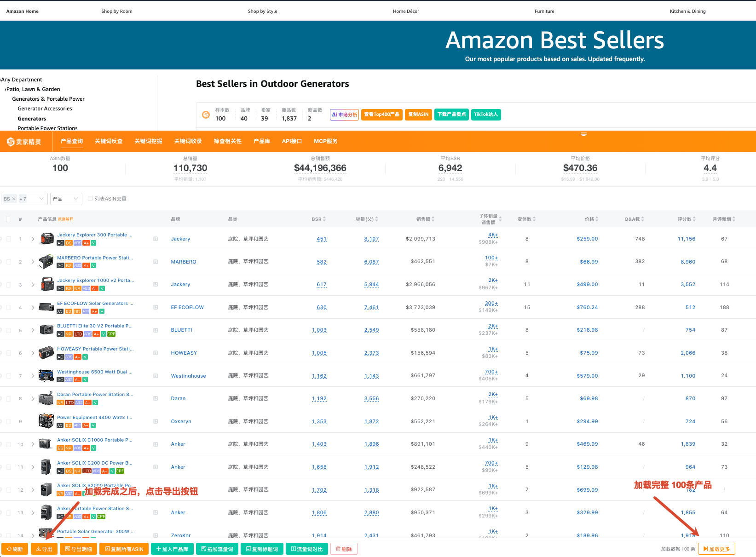The width and height of the screenshot is (756, 557).
Task: Click the 查看Top400产品 button
Action: [x=382, y=115]
